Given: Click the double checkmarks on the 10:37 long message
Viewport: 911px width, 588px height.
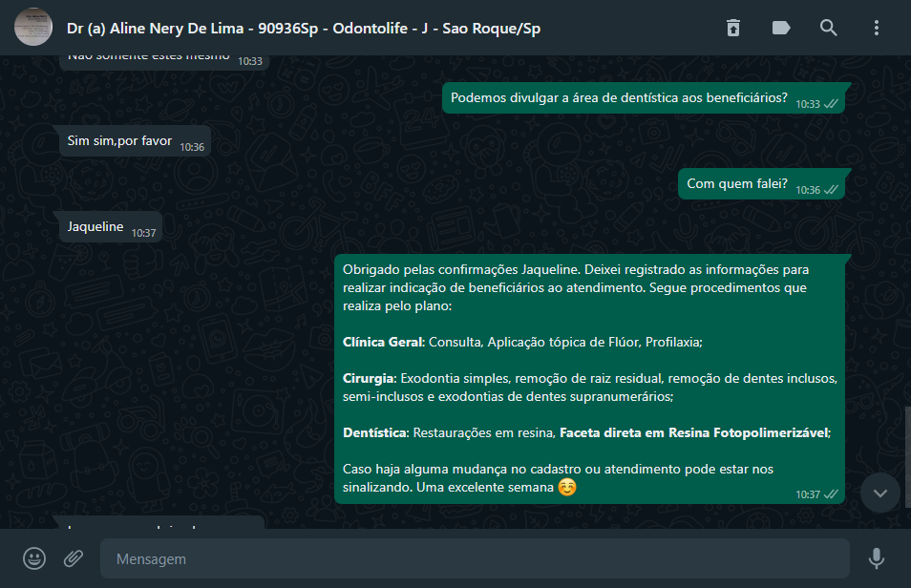Looking at the screenshot, I should point(832,493).
